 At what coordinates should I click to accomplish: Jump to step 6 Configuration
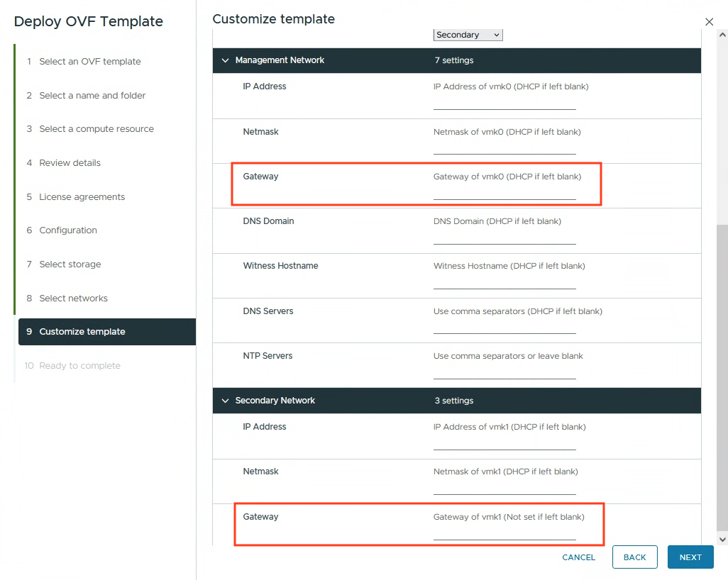[x=68, y=230]
